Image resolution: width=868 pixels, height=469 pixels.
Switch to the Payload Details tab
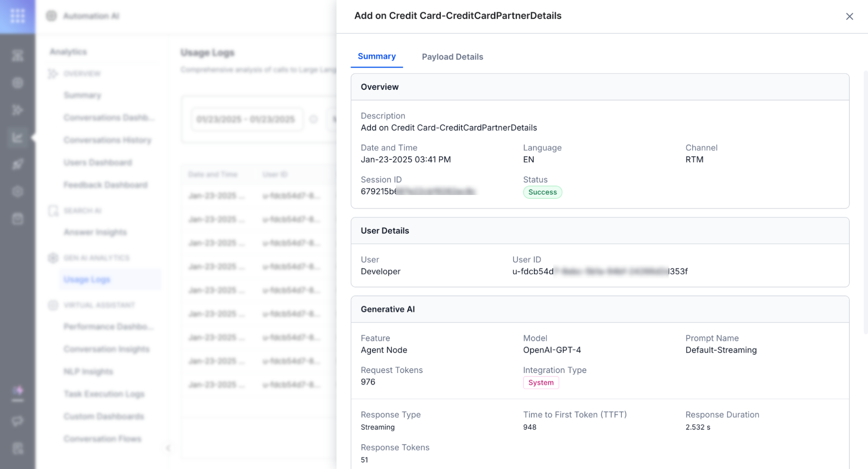[x=452, y=57]
